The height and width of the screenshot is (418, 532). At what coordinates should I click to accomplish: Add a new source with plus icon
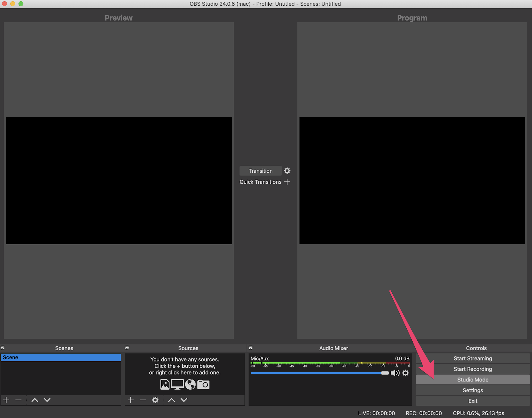coord(131,400)
